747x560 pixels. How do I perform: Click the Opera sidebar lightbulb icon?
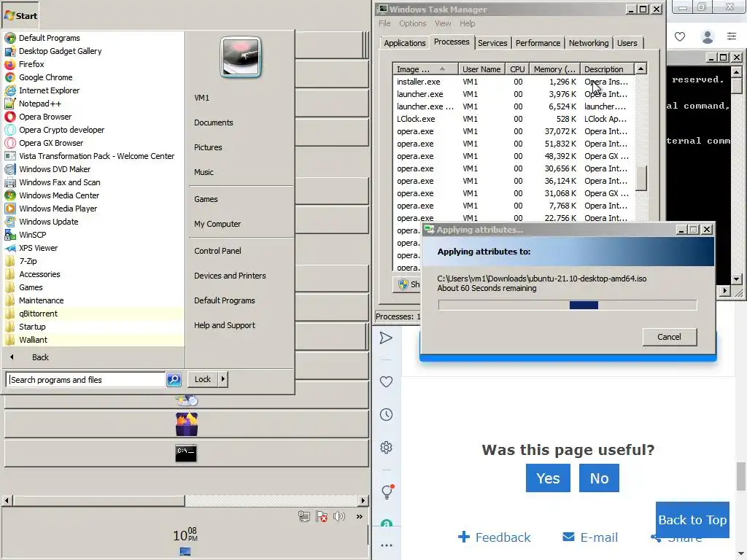[387, 491]
